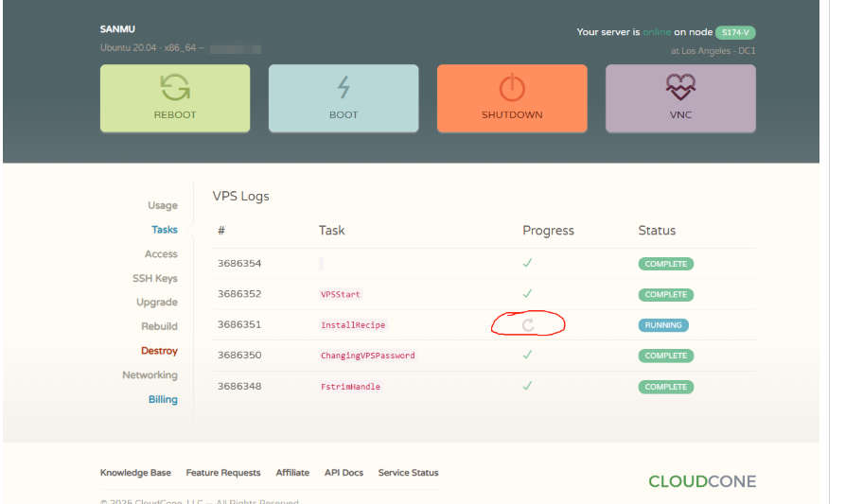Open the Upgrade sidebar item

click(x=157, y=302)
